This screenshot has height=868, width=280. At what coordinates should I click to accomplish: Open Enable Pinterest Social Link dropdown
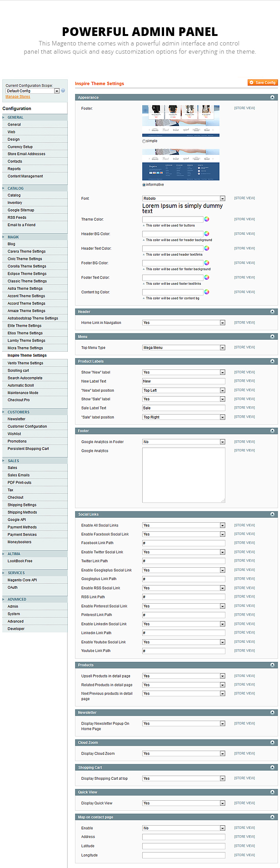[184, 606]
